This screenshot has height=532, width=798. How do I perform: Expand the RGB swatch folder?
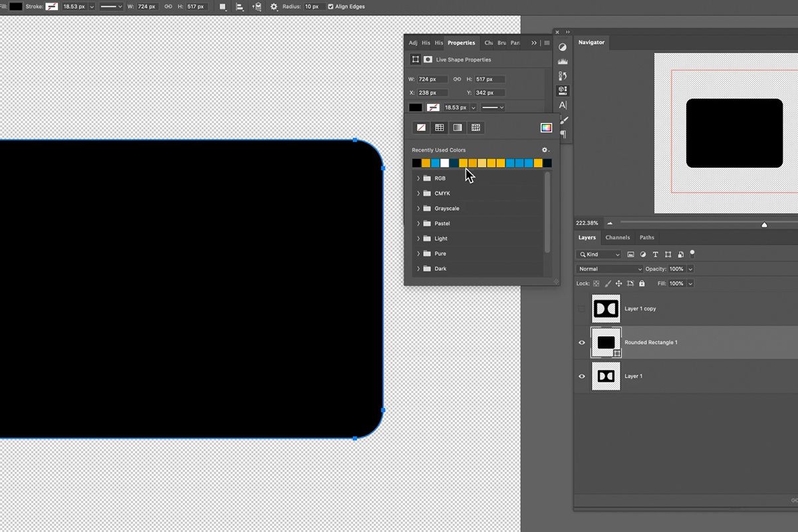tap(418, 178)
